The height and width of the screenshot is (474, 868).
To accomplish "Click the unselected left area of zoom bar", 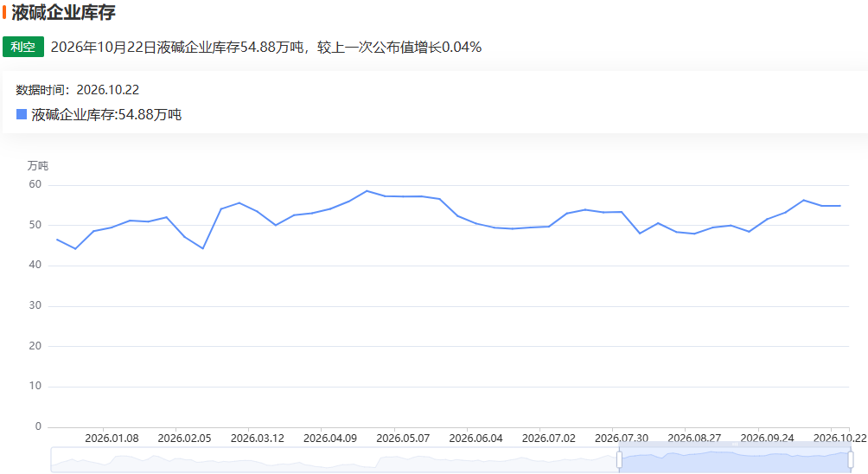I will 335,459.
